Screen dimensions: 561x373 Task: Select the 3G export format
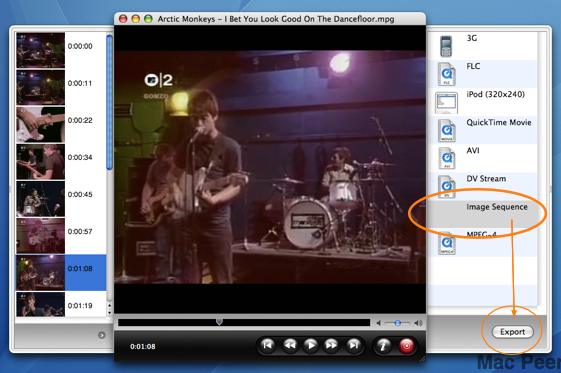483,45
